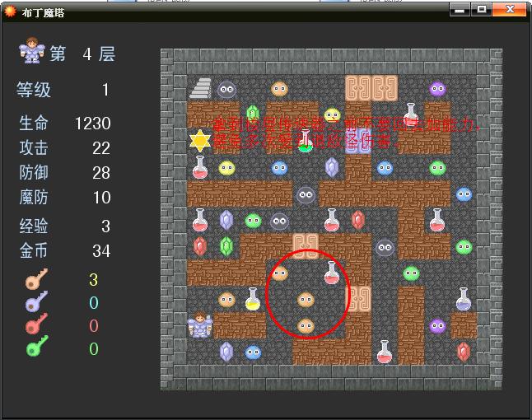Click the gray slime in the brick wall gap

click(x=306, y=194)
